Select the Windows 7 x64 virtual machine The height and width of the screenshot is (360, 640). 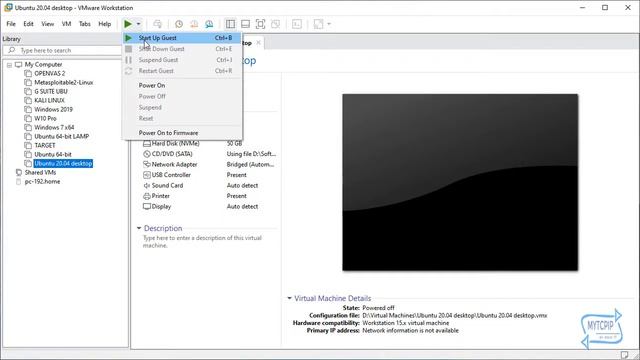click(x=54, y=127)
